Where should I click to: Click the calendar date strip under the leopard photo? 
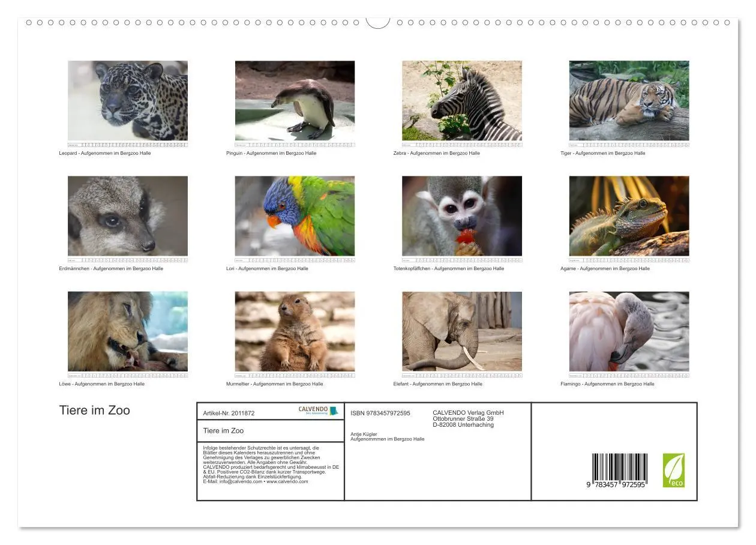pos(128,145)
